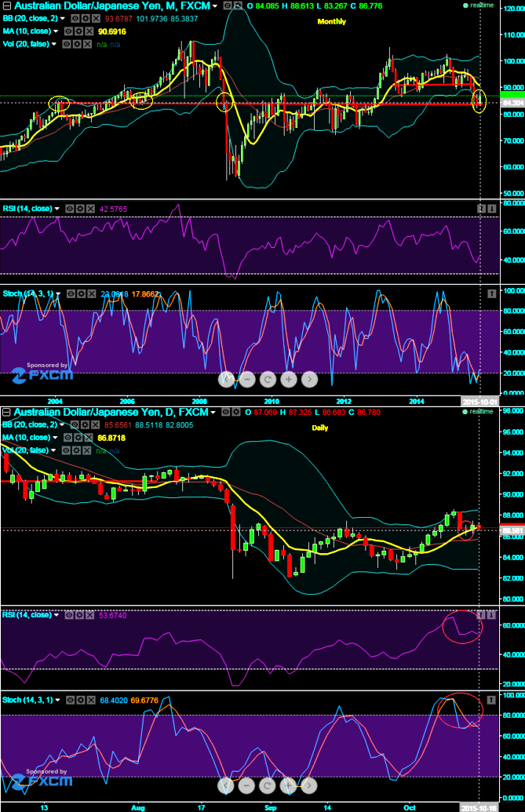Move Monthly Stoch pane up
Image resolution: width=525 pixels, height=812 pixels.
[492, 293]
